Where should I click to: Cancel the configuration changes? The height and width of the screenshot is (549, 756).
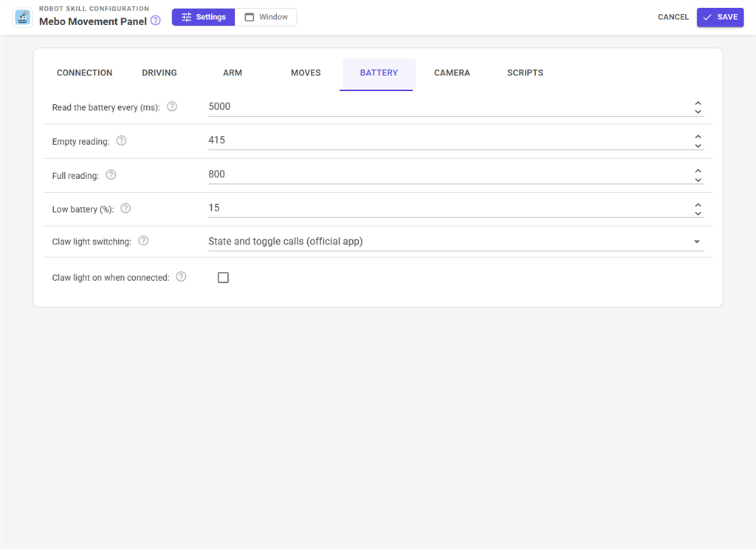point(673,17)
